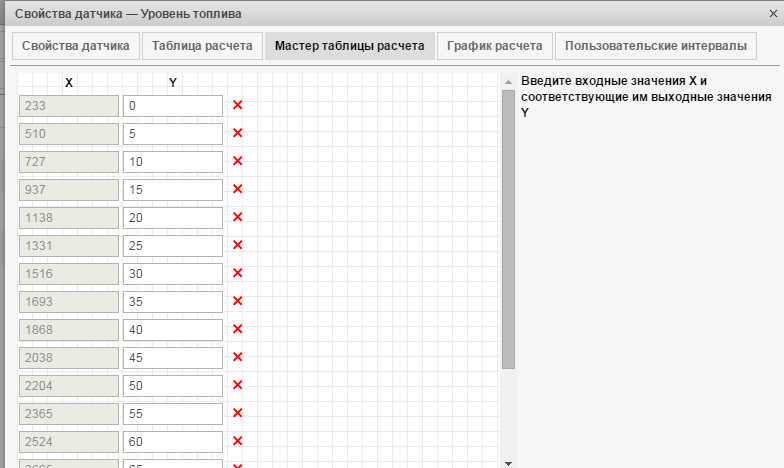The image size is (784, 468).
Task: Remove the row with Y value 5
Action: tap(238, 133)
